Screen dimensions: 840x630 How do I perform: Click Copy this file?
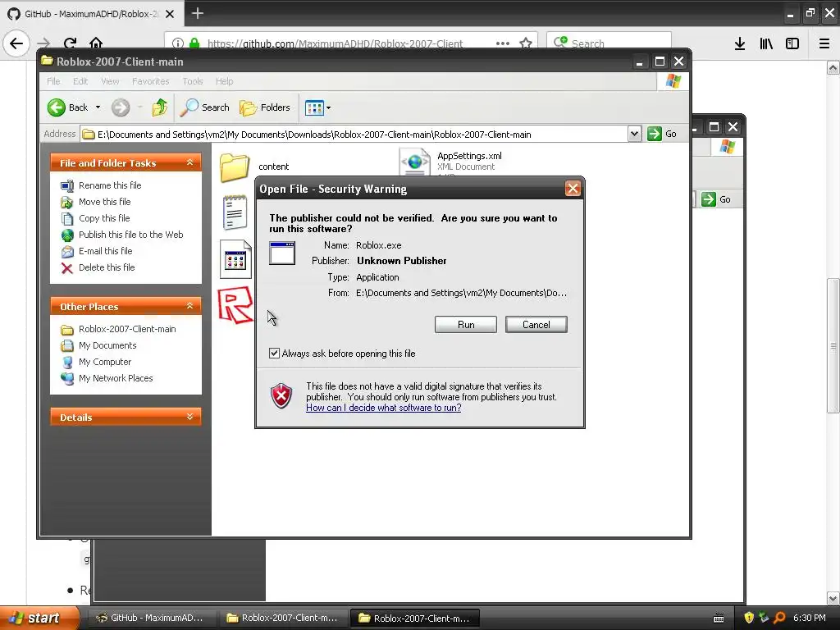pyautogui.click(x=104, y=218)
